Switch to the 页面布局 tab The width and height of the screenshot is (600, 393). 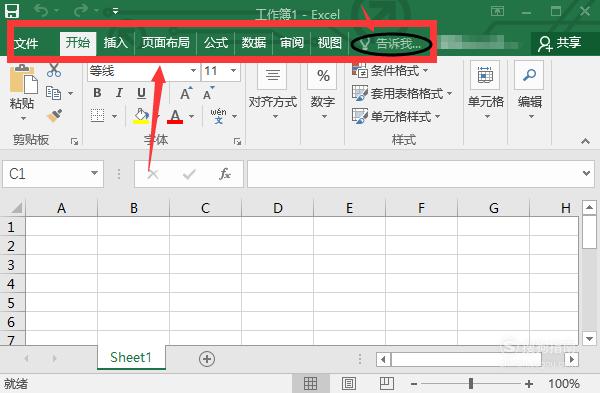[x=166, y=42]
